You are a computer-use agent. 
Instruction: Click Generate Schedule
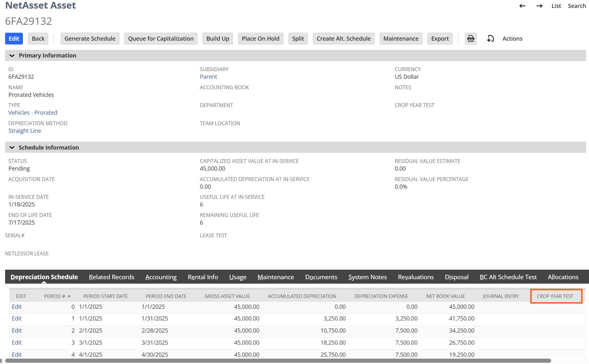(90, 39)
